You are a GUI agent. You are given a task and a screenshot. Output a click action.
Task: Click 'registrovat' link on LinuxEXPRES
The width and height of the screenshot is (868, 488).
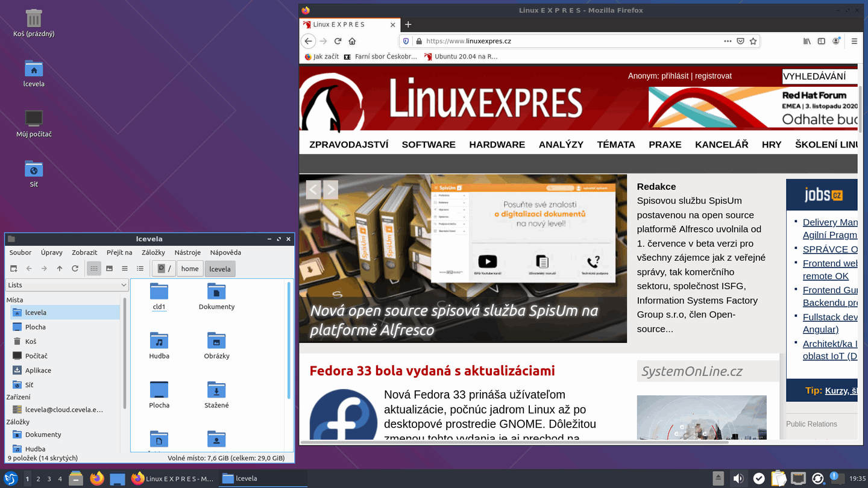(x=713, y=76)
